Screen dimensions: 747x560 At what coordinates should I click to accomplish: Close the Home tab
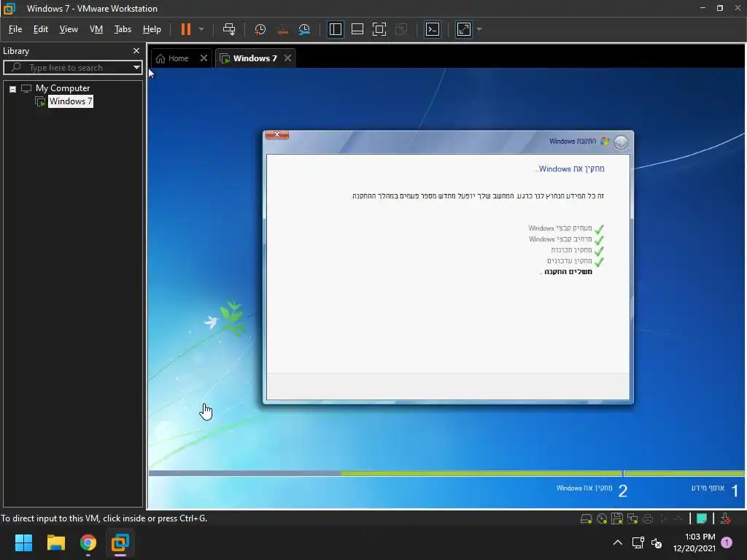coord(204,58)
